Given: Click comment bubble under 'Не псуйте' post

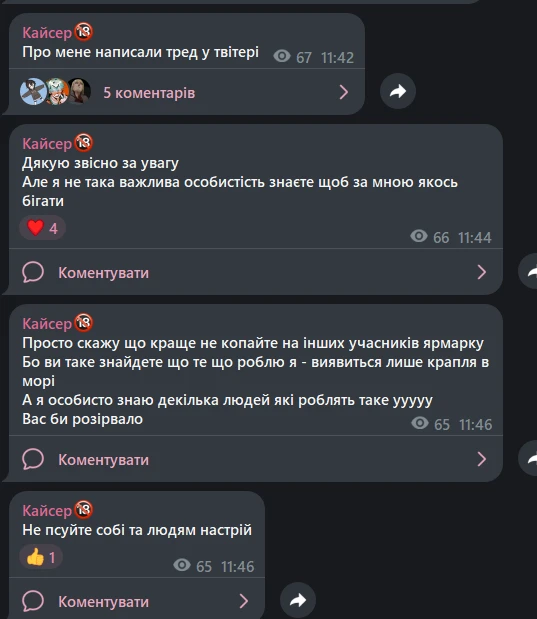Looking at the screenshot, I should click(x=33, y=601).
